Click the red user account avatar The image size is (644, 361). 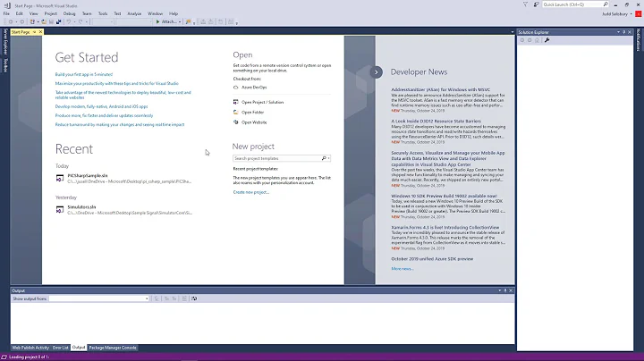[639, 14]
